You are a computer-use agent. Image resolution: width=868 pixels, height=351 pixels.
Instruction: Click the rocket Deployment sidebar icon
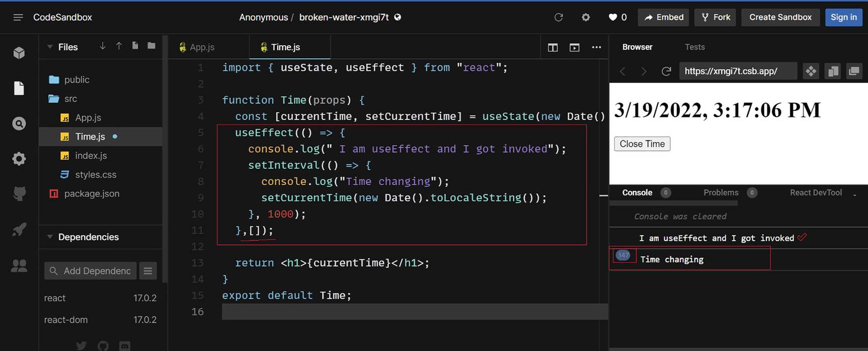coord(19,230)
